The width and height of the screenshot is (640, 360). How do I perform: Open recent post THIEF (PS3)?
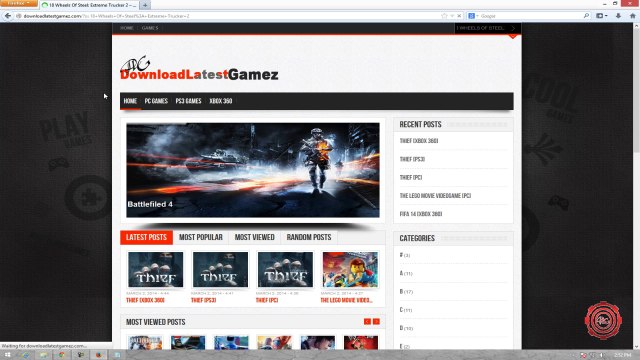(412, 159)
